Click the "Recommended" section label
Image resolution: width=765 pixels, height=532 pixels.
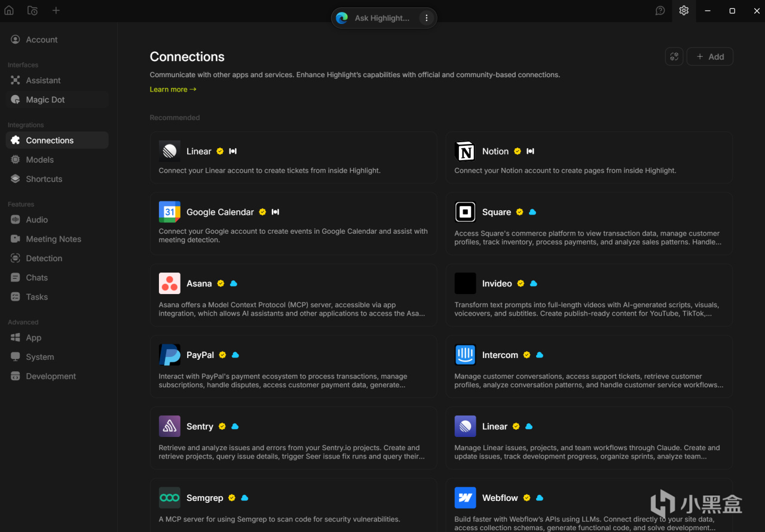point(175,118)
